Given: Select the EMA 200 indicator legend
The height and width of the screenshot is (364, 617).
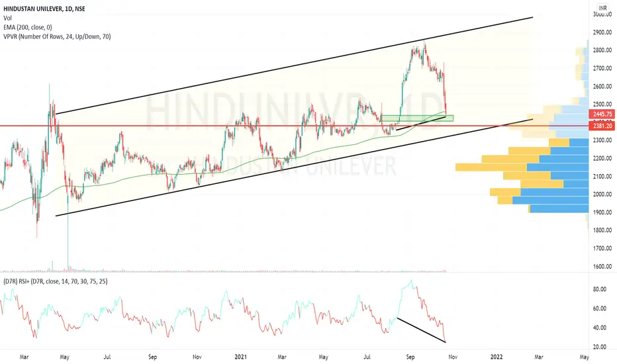Looking at the screenshot, I should tap(28, 27).
